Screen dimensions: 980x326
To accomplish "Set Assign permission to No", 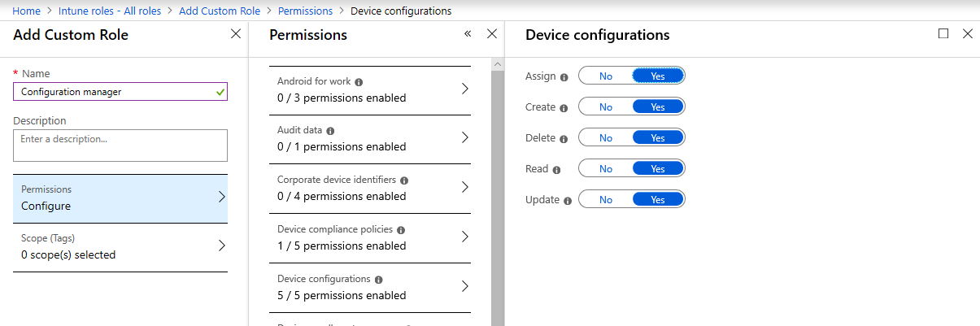I will 606,76.
